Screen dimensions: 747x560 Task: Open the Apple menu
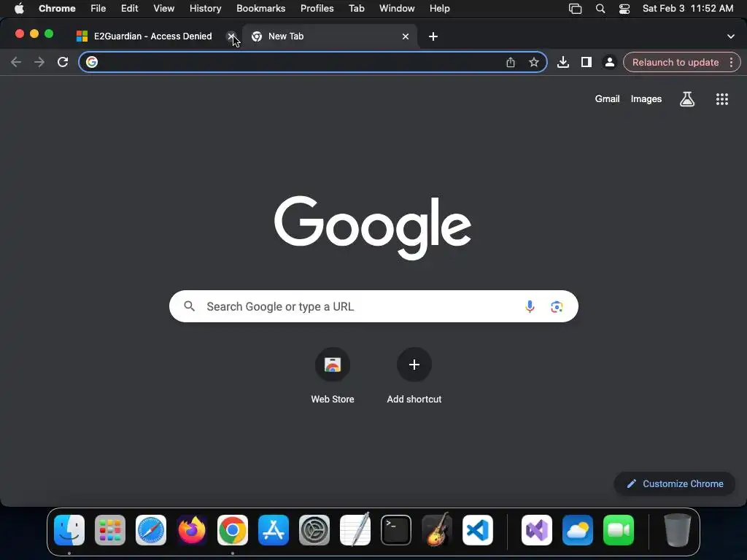click(19, 8)
